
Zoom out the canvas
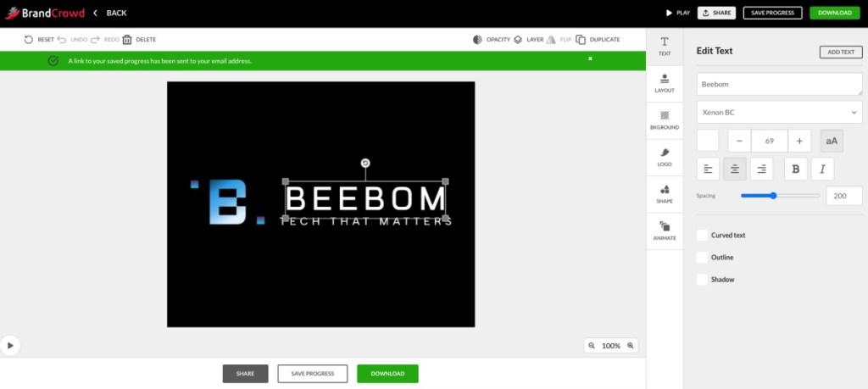pyautogui.click(x=592, y=345)
